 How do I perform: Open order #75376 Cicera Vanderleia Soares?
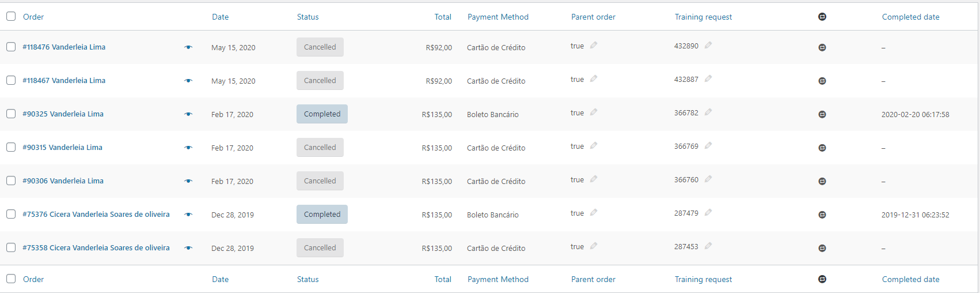tap(96, 215)
